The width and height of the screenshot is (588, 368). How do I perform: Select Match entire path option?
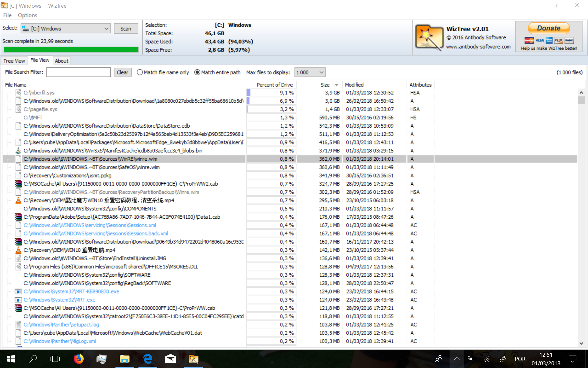(x=197, y=72)
